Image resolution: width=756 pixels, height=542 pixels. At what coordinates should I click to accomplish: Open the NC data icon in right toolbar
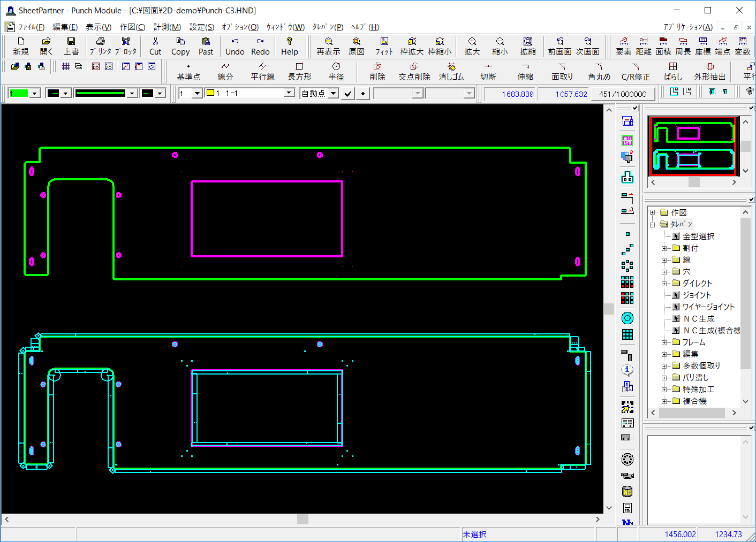626,492
